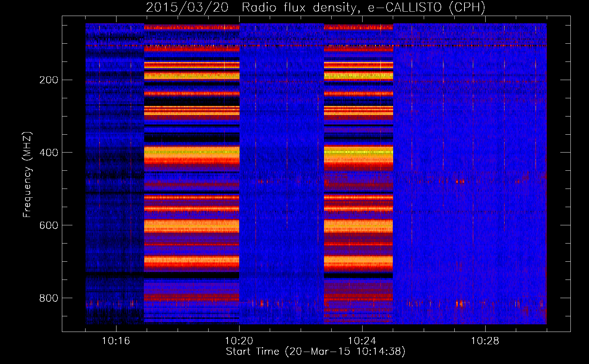Click the 10:24 time tick label
The image size is (589, 364).
[x=362, y=341]
